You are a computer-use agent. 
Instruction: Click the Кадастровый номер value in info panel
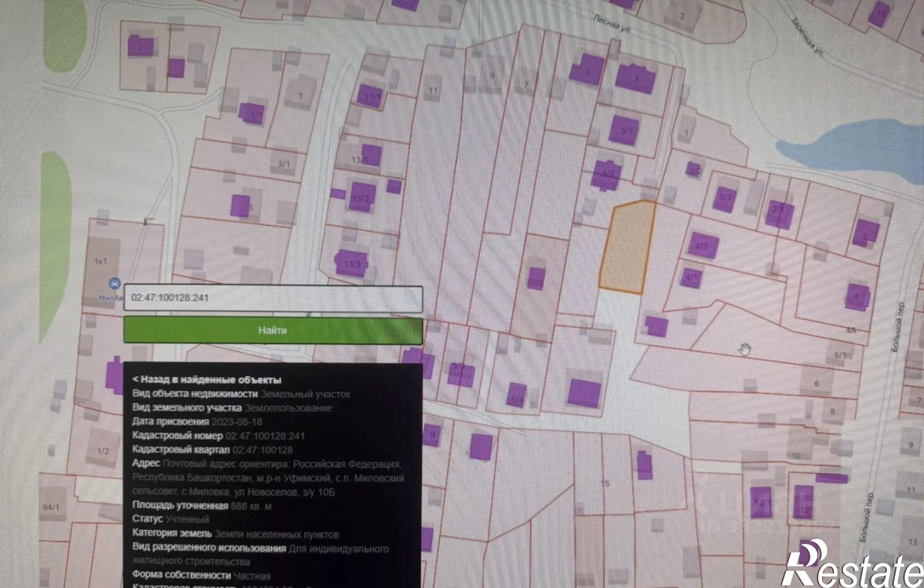point(265,436)
